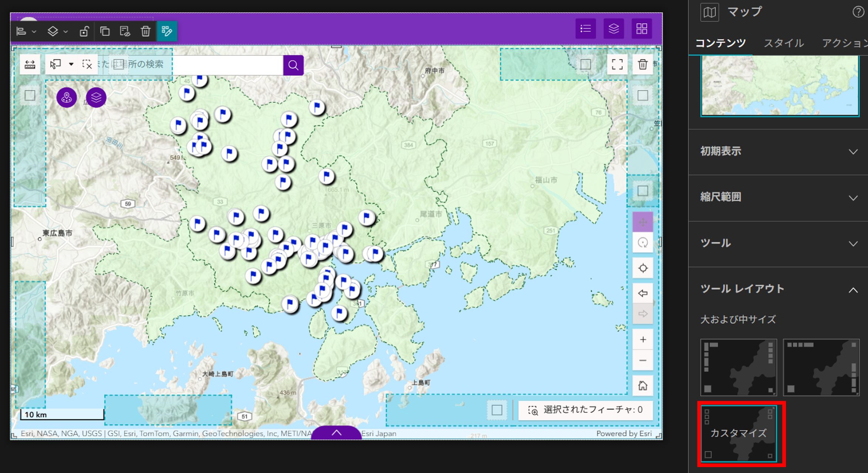Select the second tool layout preset thumbnail
The width and height of the screenshot is (868, 473).
tap(821, 367)
